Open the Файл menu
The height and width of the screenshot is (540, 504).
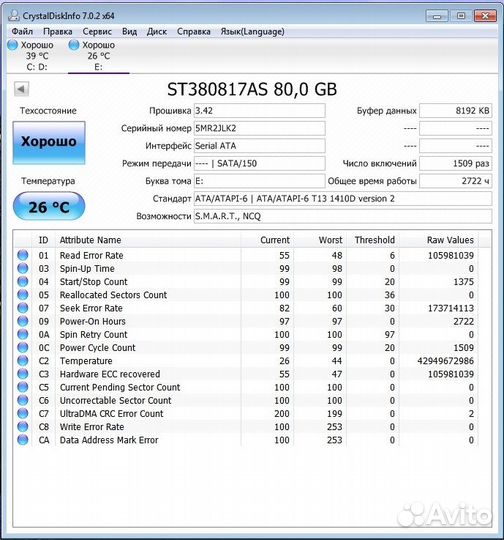(22, 31)
